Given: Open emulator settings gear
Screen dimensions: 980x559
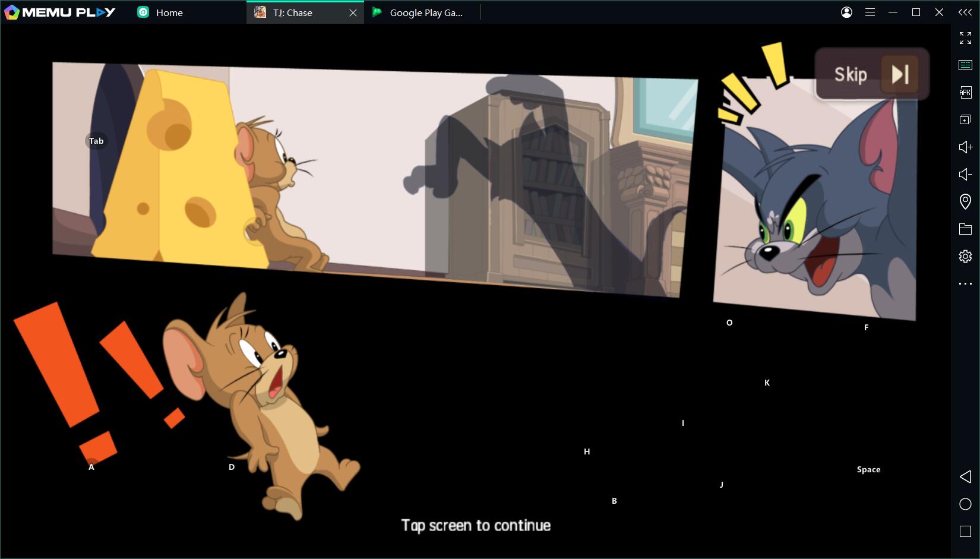Looking at the screenshot, I should (965, 256).
